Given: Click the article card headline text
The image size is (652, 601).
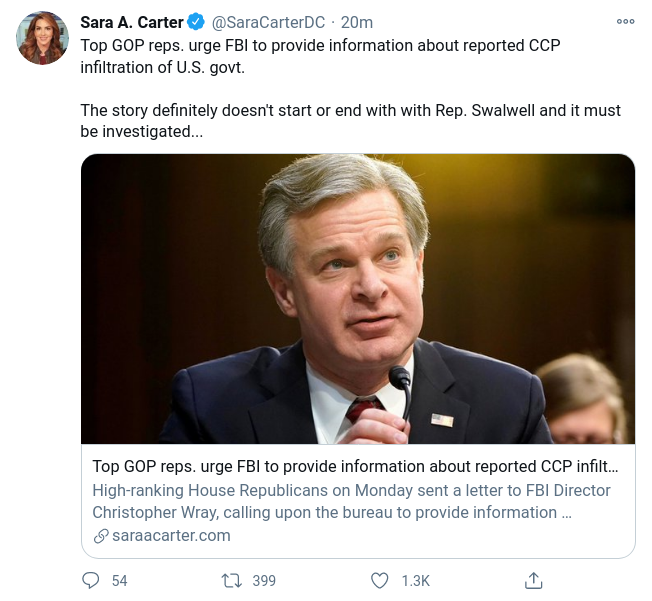Looking at the screenshot, I should [356, 467].
